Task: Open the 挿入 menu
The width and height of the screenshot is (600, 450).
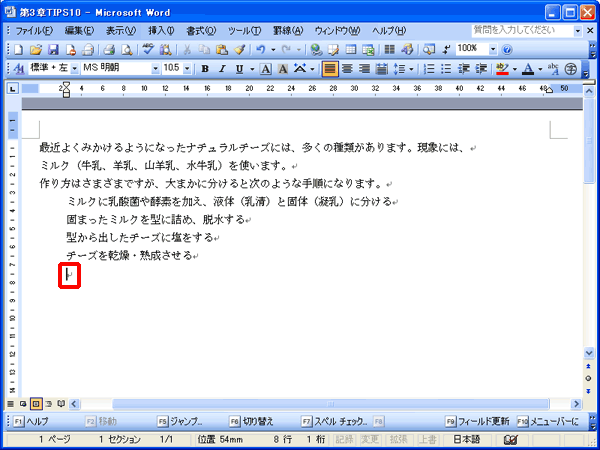Action: click(161, 31)
